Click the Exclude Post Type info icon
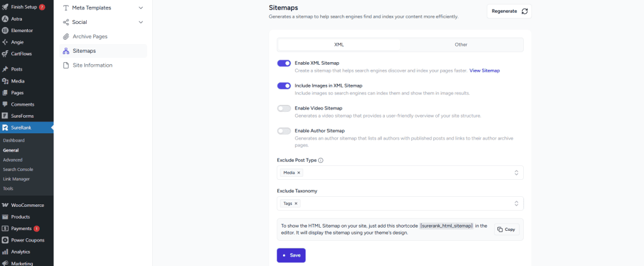644x266 pixels. coord(321,160)
